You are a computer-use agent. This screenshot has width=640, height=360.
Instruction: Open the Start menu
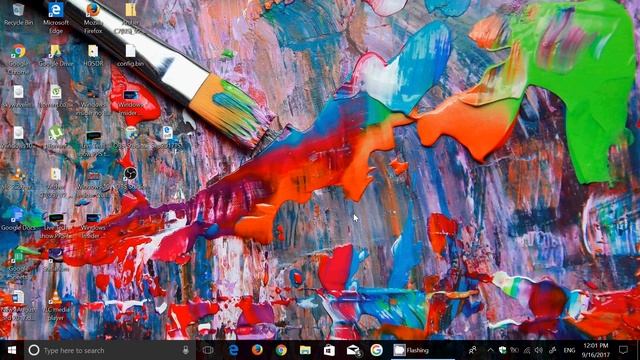(x=12, y=350)
